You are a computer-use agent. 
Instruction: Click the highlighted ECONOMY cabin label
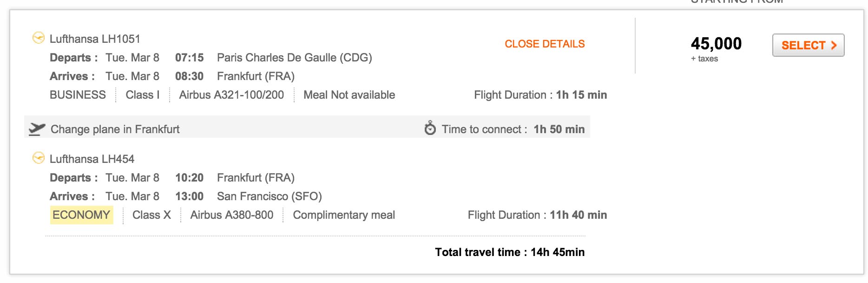[x=81, y=215]
